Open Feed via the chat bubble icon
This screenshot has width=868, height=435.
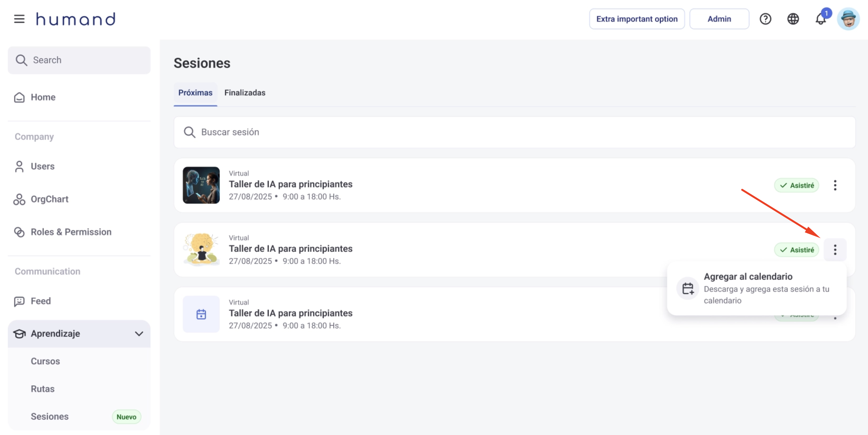[x=19, y=301]
